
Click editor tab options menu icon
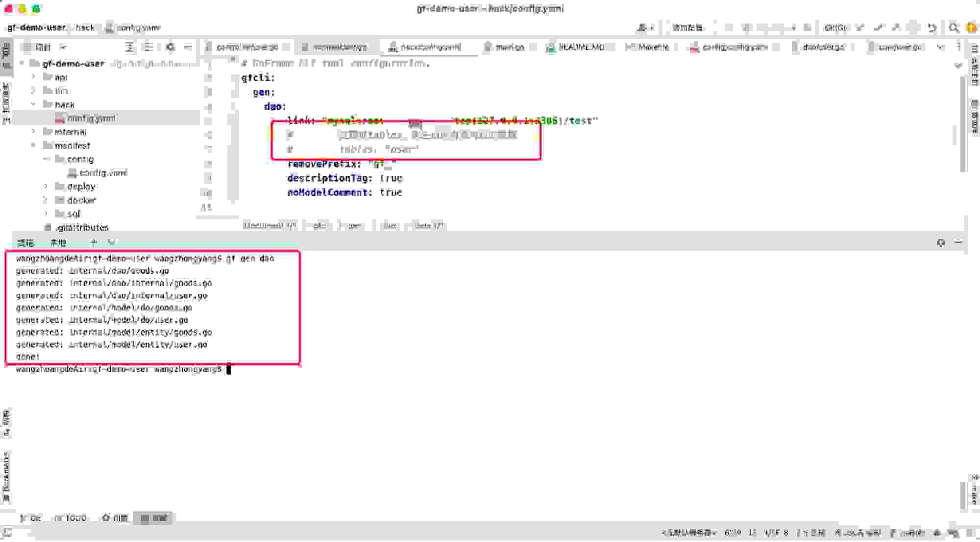pyautogui.click(x=958, y=47)
